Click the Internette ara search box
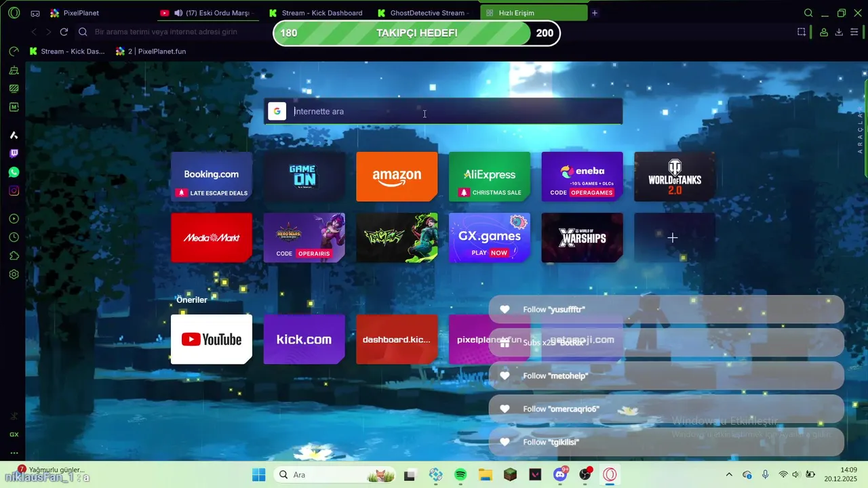 click(443, 111)
